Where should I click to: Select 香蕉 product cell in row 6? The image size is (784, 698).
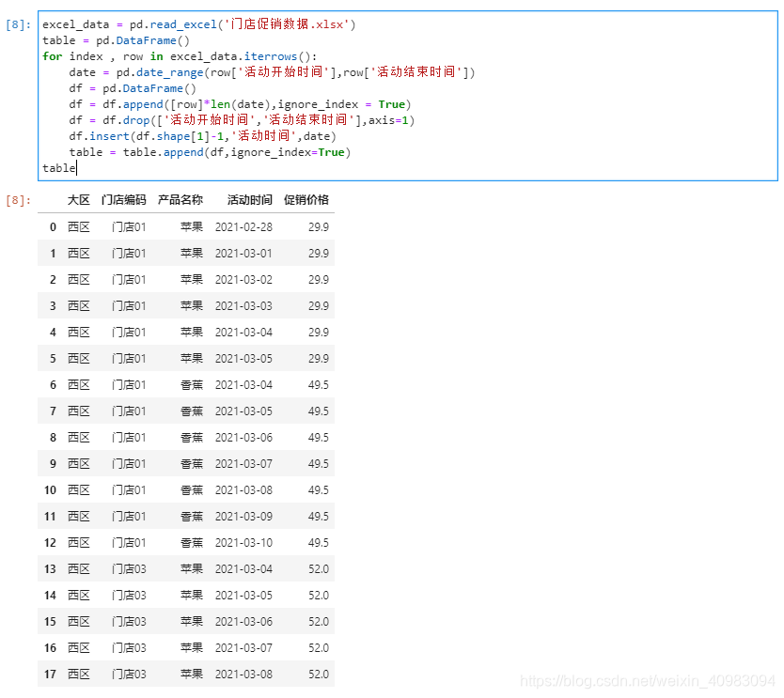(192, 385)
